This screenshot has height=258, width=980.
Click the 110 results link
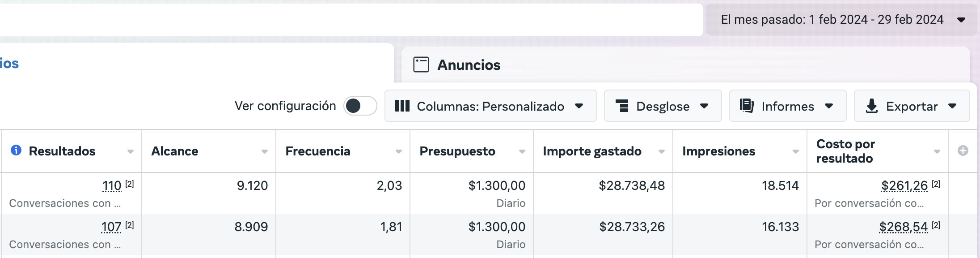pyautogui.click(x=112, y=185)
